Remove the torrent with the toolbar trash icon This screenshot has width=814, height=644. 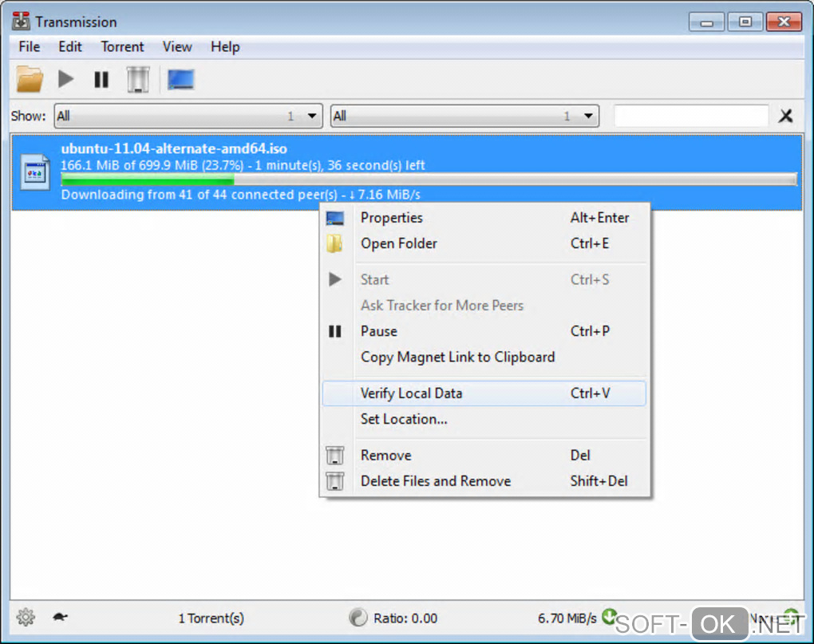click(x=138, y=79)
